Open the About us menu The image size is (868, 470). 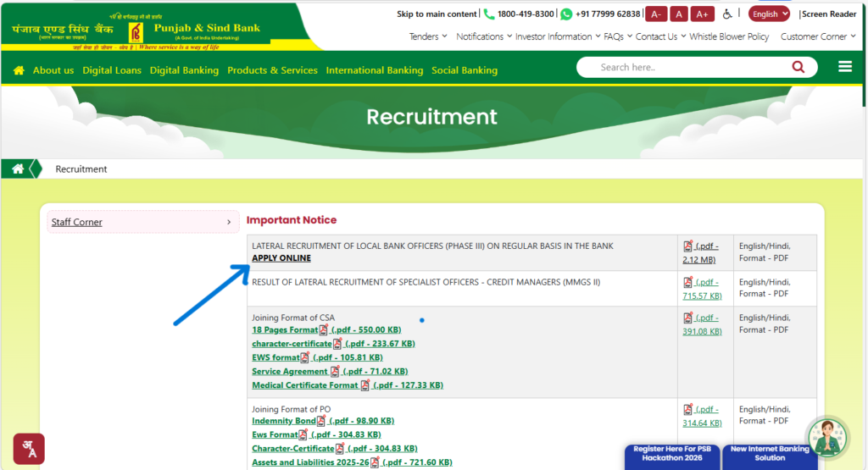(x=53, y=70)
